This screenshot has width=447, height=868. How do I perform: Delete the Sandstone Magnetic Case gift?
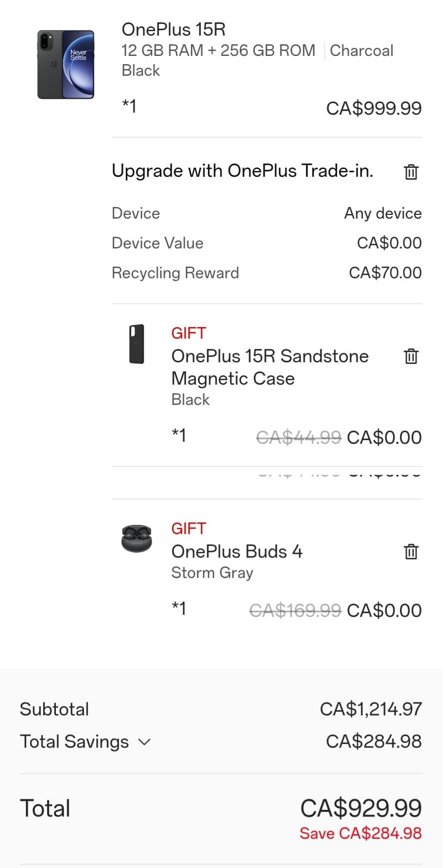point(411,356)
